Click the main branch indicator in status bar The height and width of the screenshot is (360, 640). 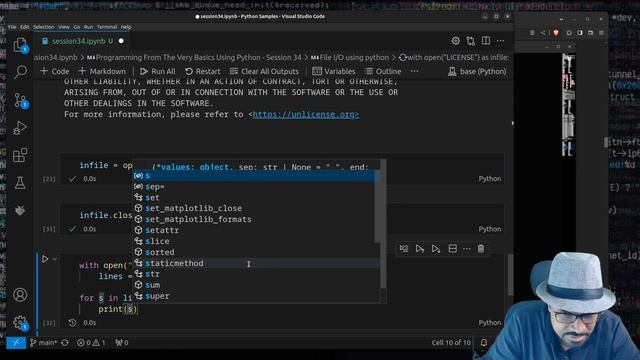click(43, 342)
